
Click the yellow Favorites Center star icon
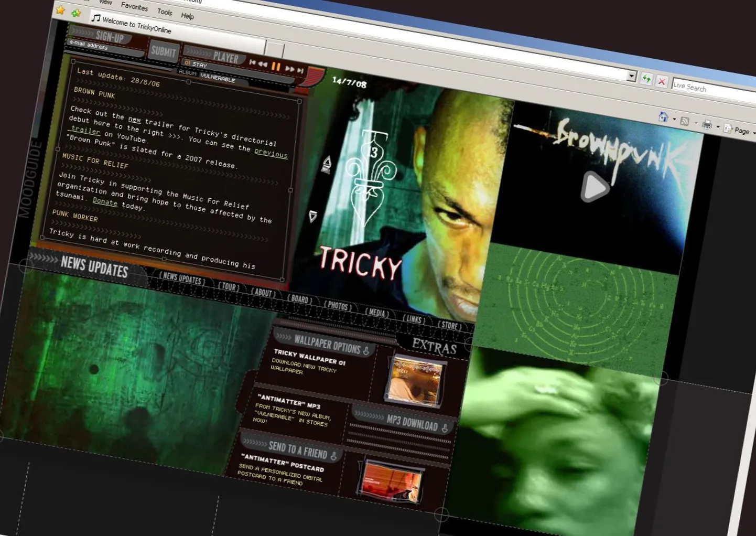click(61, 10)
